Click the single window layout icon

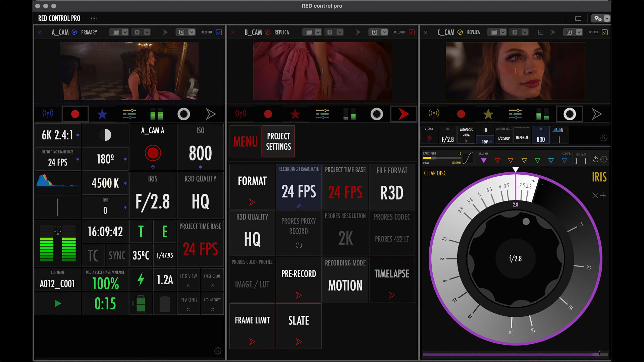[x=578, y=18]
